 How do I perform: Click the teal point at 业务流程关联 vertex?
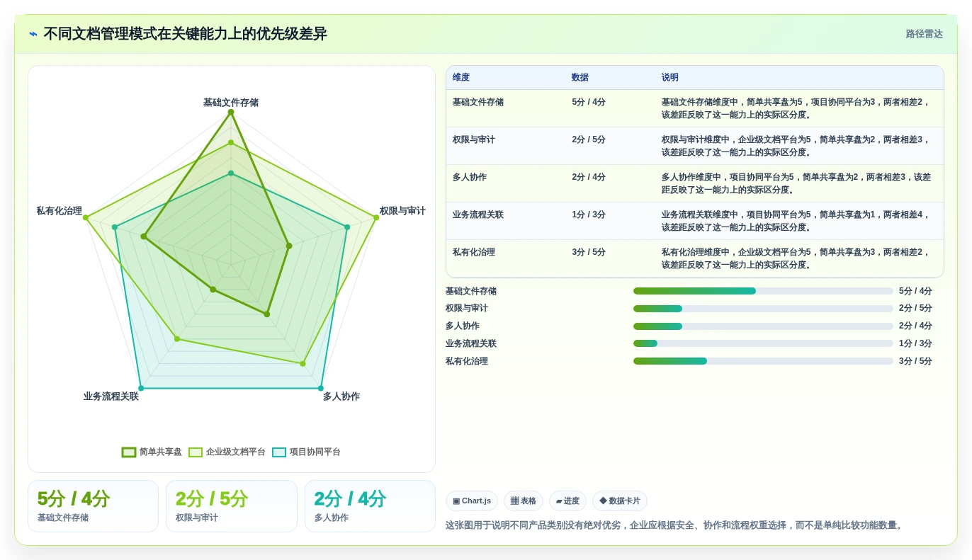141,388
